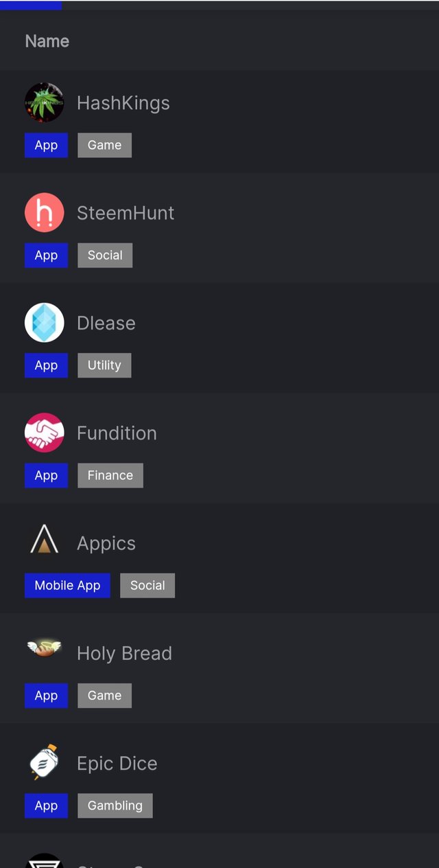
Task: Click the Name column header
Action: point(47,41)
